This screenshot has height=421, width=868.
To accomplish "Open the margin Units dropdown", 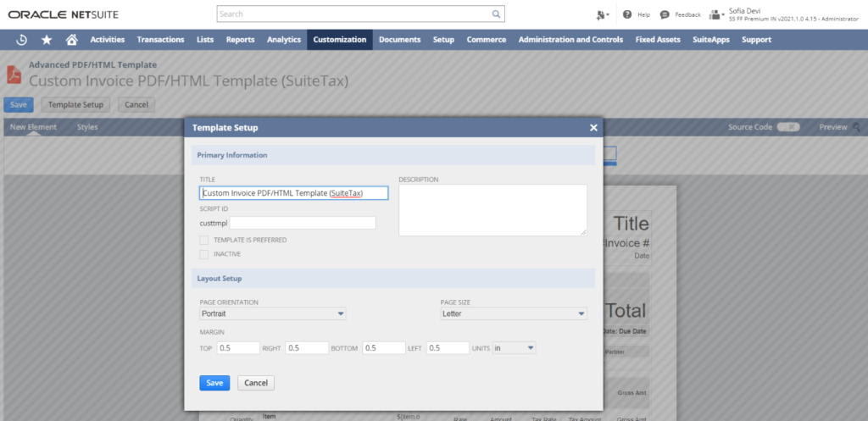I will point(515,347).
